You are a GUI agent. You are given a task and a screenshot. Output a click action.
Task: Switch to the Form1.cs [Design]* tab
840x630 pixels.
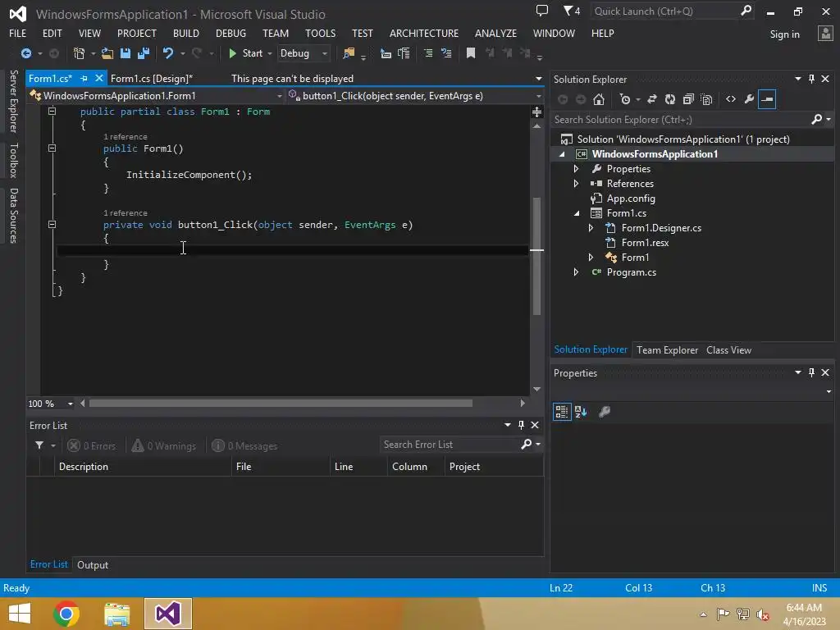pyautogui.click(x=152, y=78)
